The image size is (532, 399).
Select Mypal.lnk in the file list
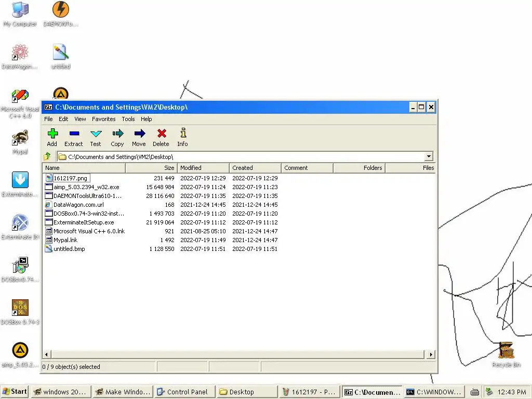65,240
